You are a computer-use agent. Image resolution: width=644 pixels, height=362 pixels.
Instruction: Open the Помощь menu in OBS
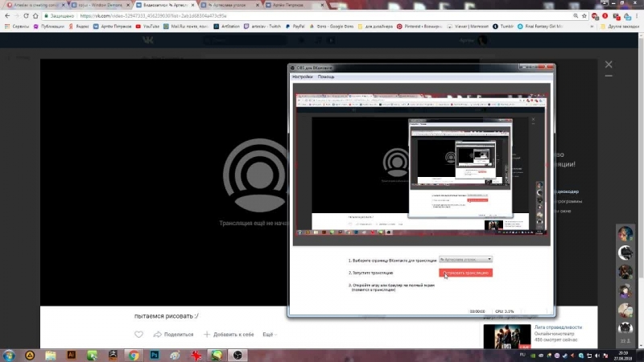pyautogui.click(x=325, y=76)
